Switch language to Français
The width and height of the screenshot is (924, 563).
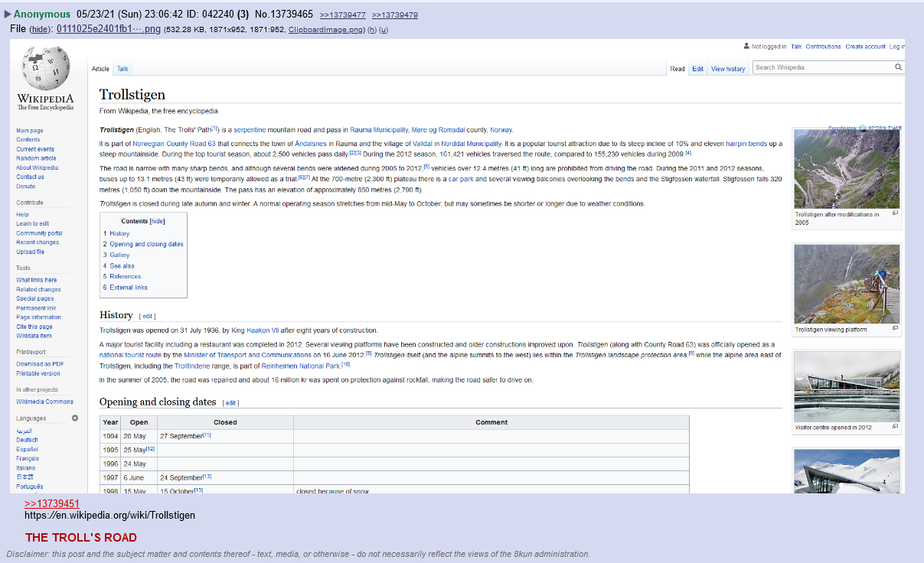click(x=28, y=458)
